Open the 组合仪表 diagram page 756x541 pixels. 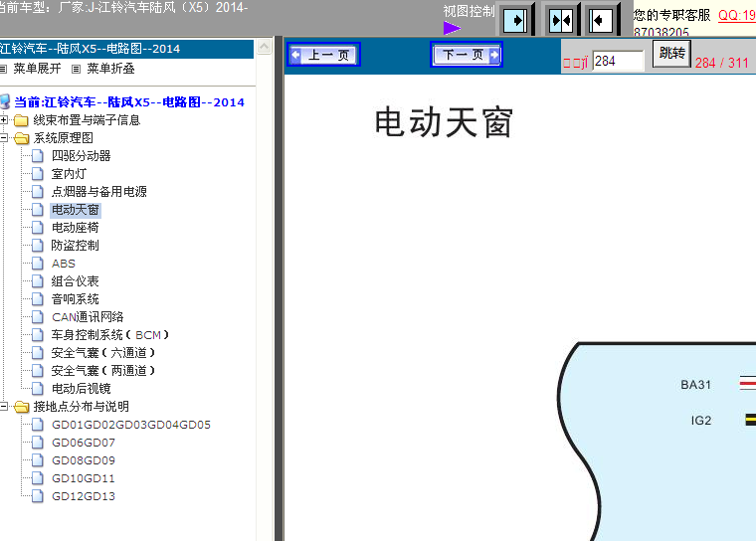[76, 281]
